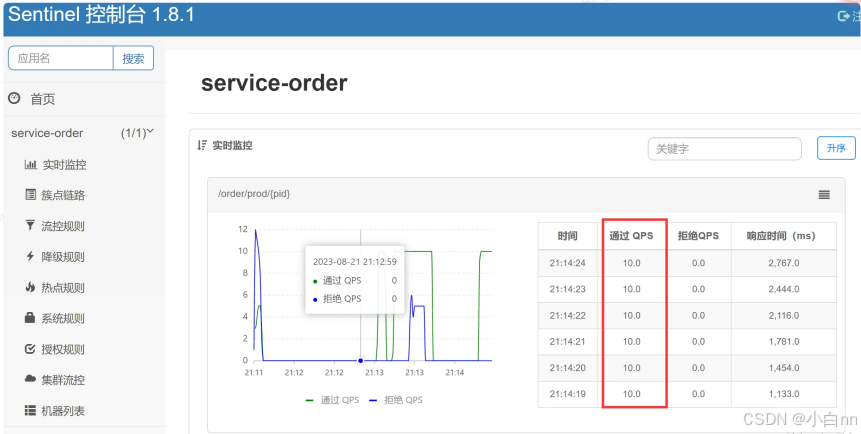The height and width of the screenshot is (434, 861).
Task: Click the 1,781.0 response time cell
Action: (x=784, y=342)
